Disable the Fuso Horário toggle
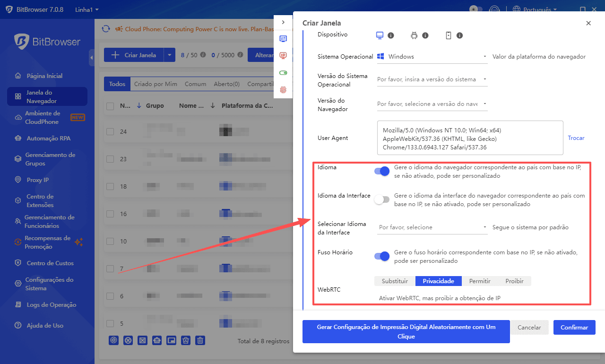 [x=381, y=256]
